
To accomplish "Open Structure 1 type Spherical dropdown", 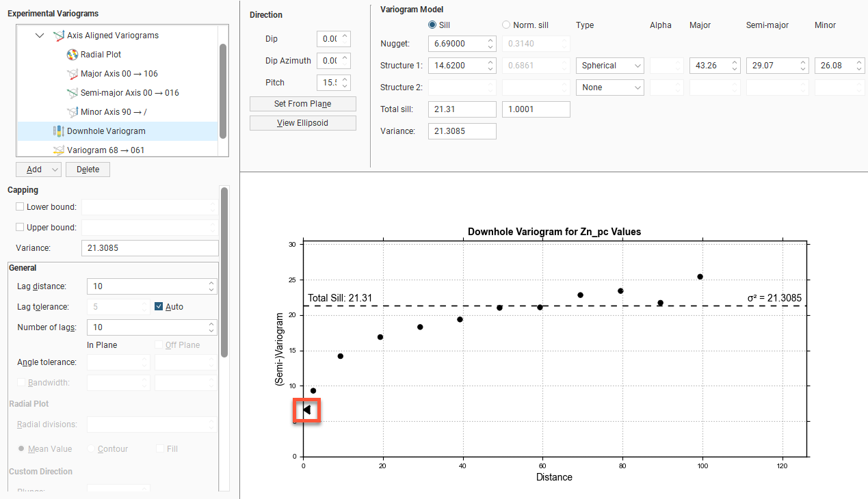I will pyautogui.click(x=609, y=66).
